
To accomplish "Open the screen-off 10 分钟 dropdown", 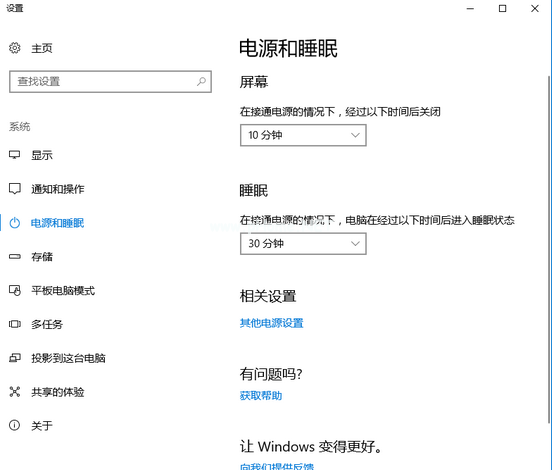I will point(303,135).
